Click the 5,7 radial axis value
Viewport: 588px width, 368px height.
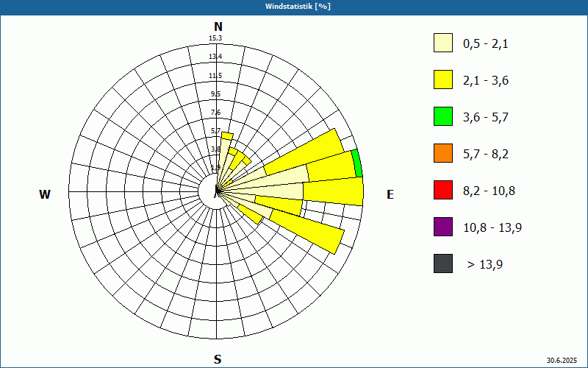215,131
